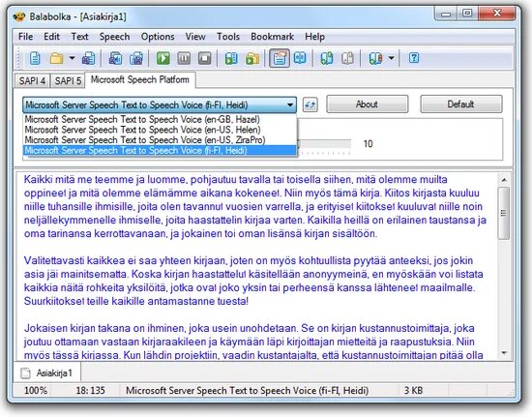Screen dimensions: 532x417
Task: Click the 18: 135 cursor position in status bar
Action: (90, 391)
